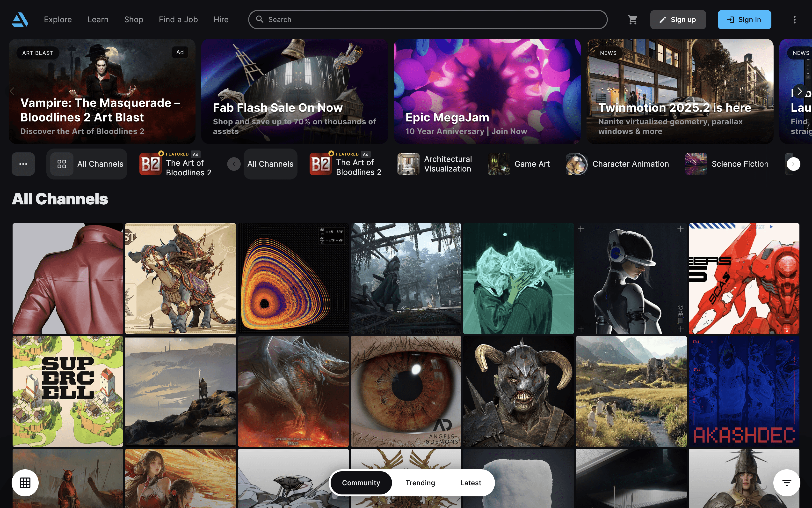Open the lone figure on cliff landscape artwork
The width and height of the screenshot is (812, 508).
pos(181,391)
